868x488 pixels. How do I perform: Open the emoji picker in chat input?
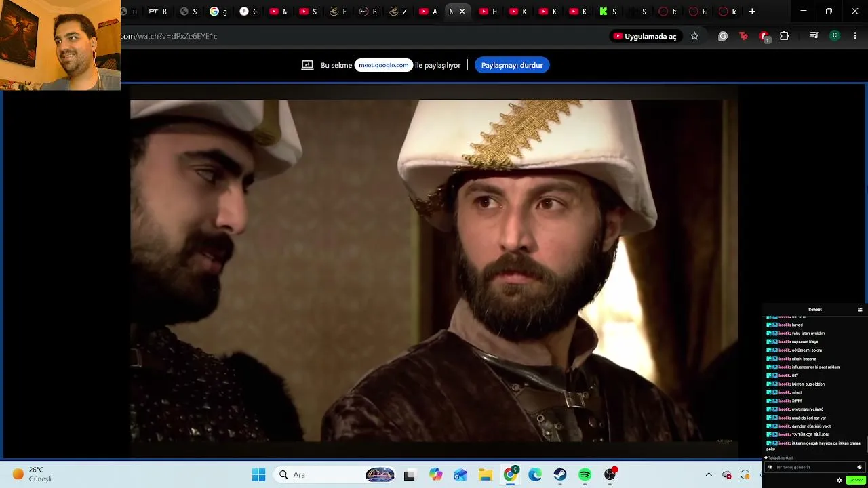859,467
